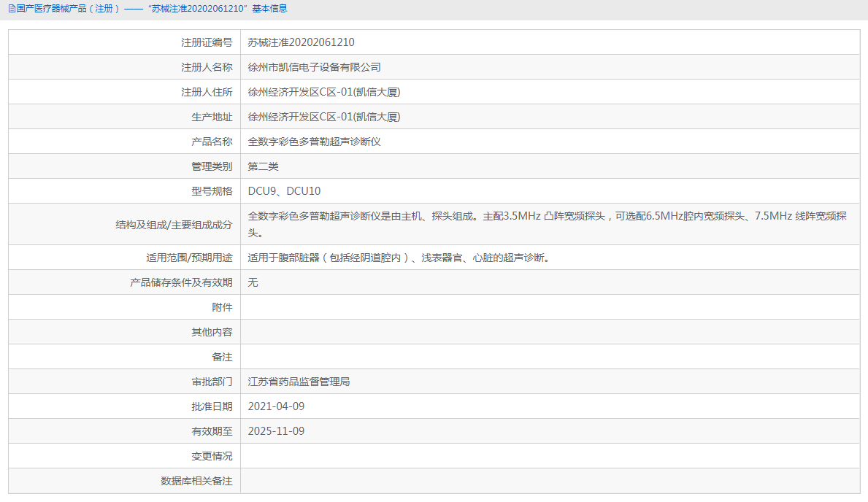Click the label 生产地址

pos(212,117)
